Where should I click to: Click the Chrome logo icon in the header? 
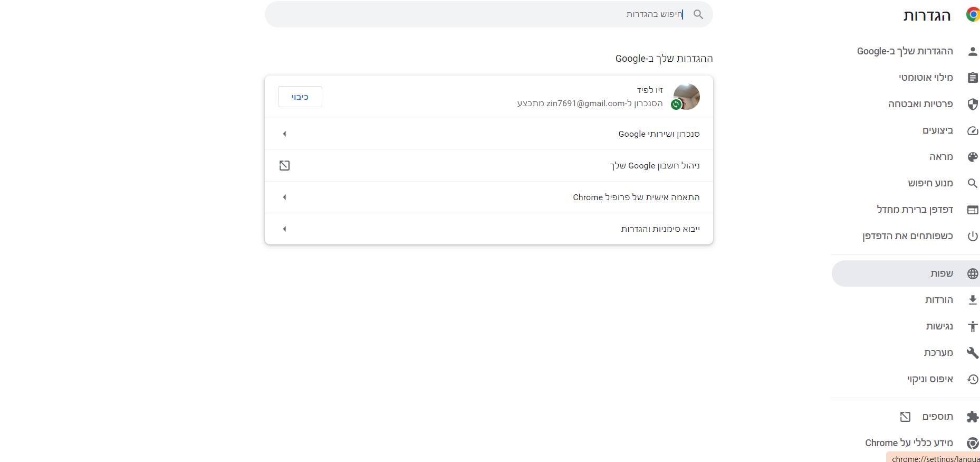pyautogui.click(x=972, y=15)
